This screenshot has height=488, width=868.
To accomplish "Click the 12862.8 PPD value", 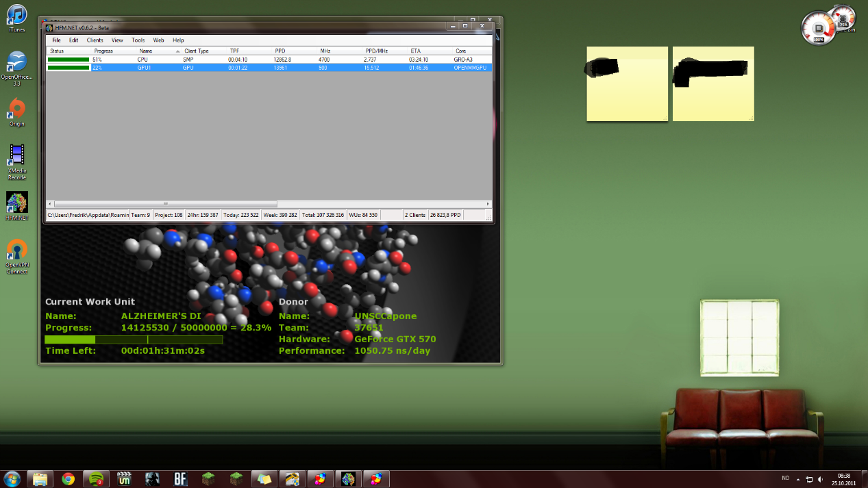I will pos(282,60).
